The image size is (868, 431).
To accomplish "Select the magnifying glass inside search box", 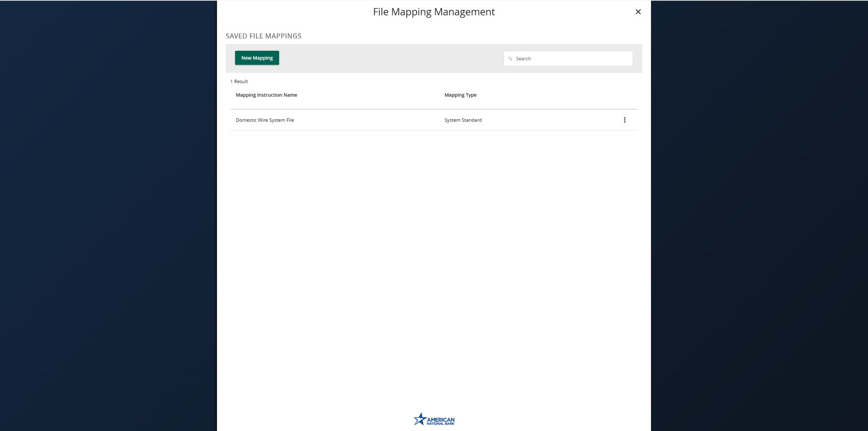I will click(x=510, y=59).
